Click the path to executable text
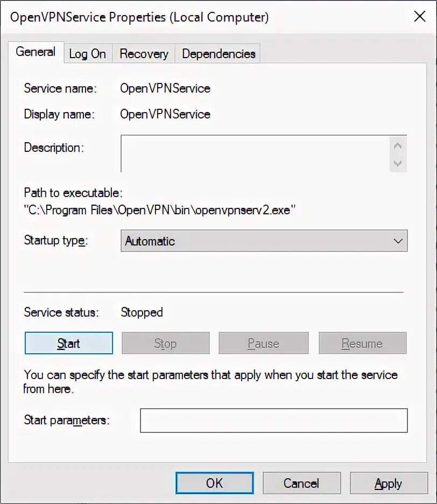This screenshot has width=437, height=504. tap(160, 210)
